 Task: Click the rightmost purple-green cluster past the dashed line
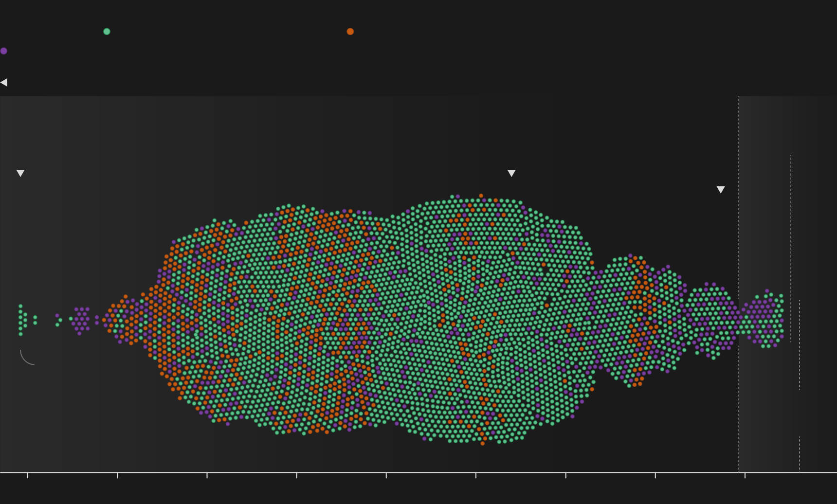point(765,319)
